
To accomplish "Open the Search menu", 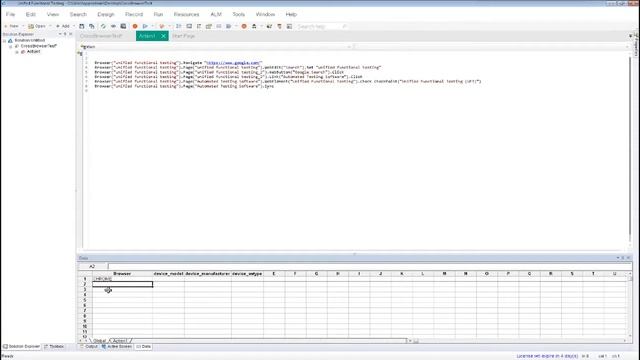I will (x=78, y=14).
